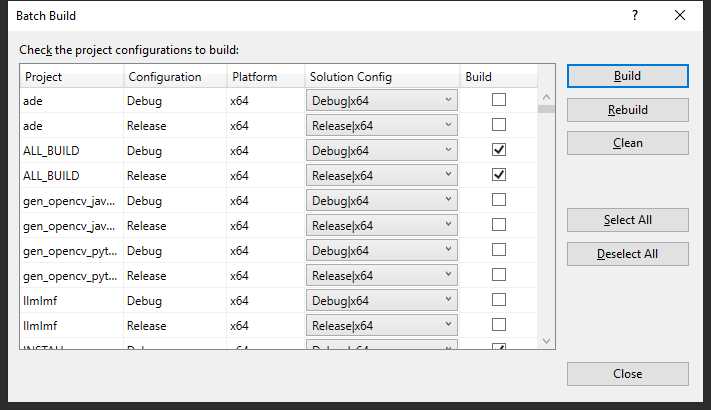Open solution config dropdown for ade Debug

tap(382, 100)
